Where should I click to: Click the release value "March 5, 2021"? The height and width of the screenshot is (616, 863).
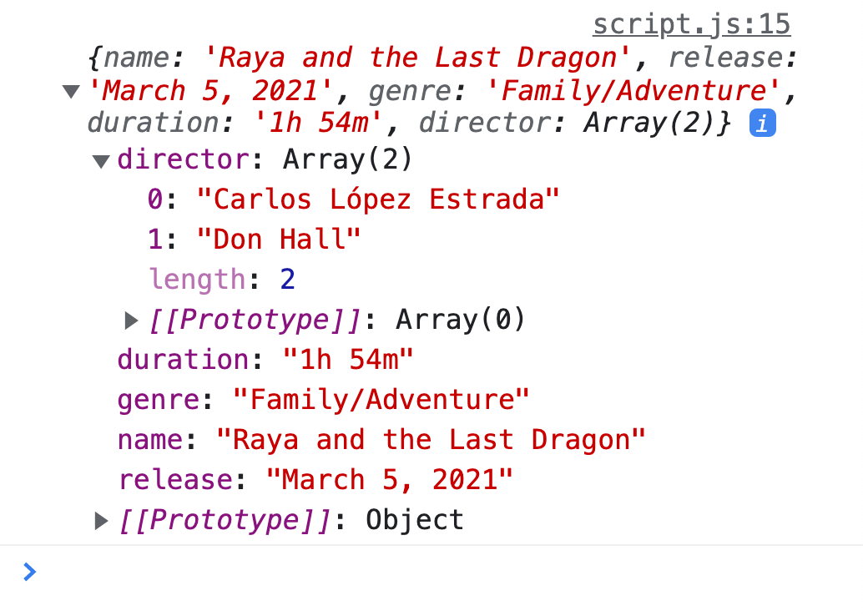tap(389, 480)
